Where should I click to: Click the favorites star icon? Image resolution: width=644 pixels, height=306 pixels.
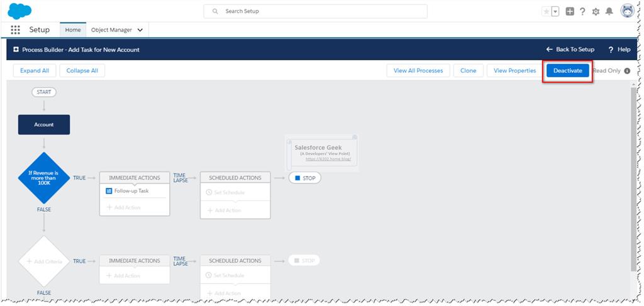click(547, 11)
